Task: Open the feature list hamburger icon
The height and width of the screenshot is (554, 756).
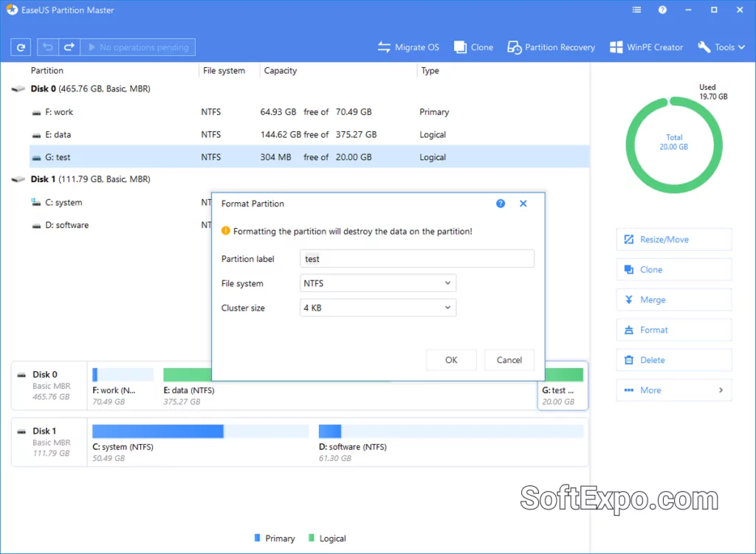Action: pyautogui.click(x=636, y=10)
